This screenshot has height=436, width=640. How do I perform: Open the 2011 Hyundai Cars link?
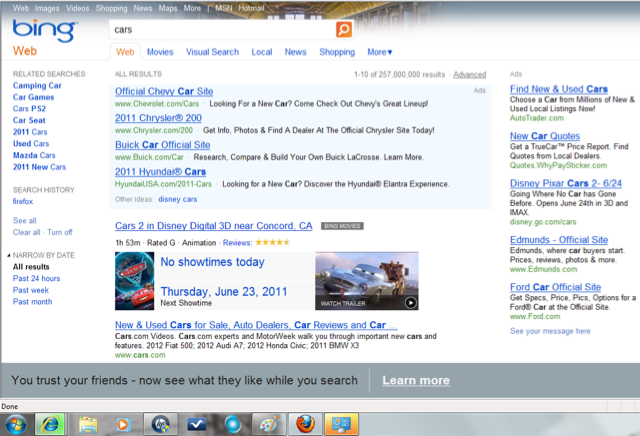(x=160, y=172)
